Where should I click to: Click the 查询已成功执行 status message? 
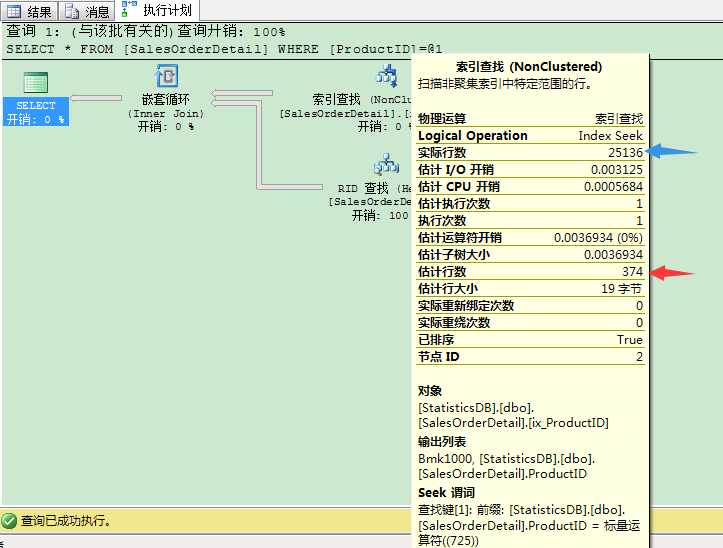pyautogui.click(x=66, y=521)
